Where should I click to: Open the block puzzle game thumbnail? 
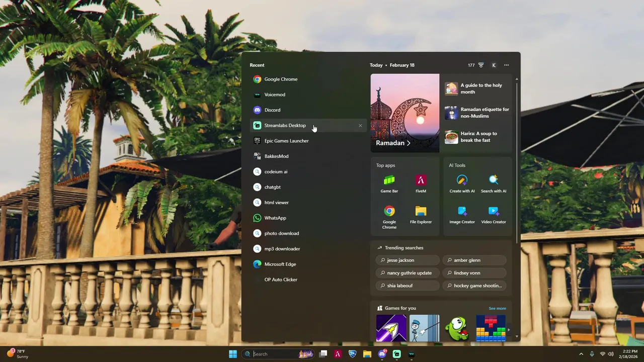pyautogui.click(x=491, y=328)
